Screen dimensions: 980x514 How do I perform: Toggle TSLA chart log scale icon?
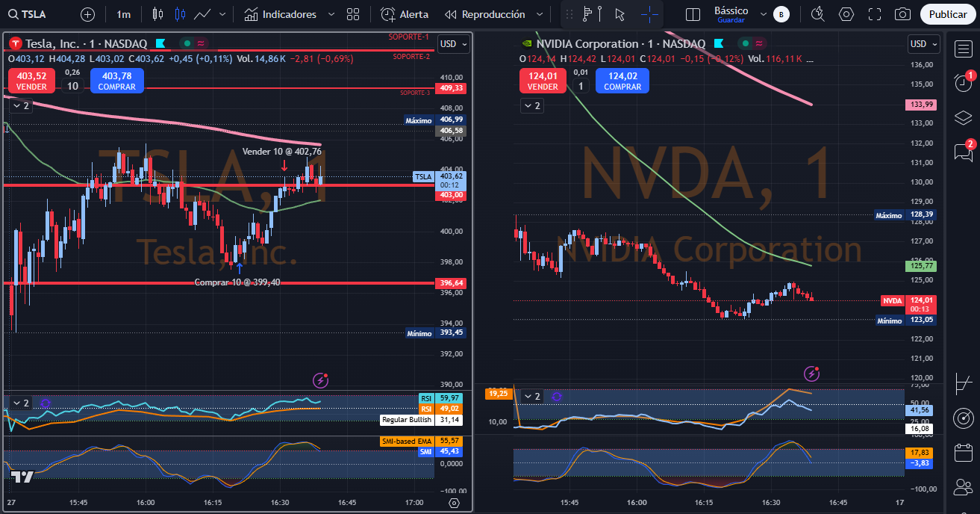(x=454, y=503)
